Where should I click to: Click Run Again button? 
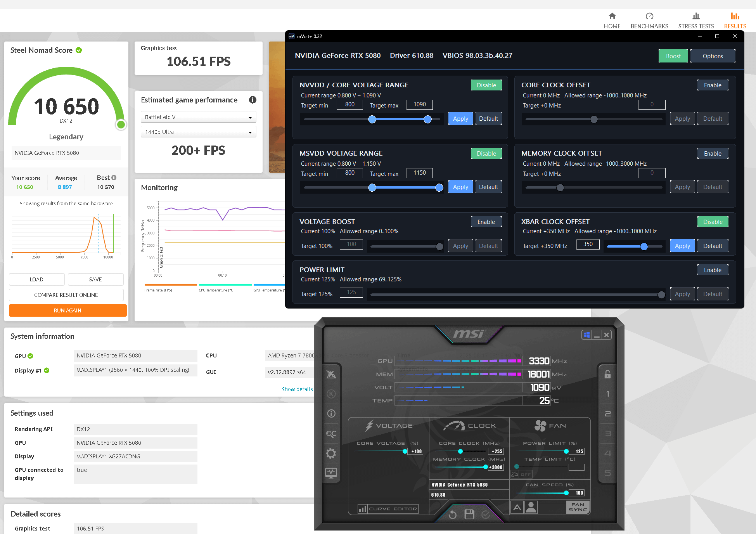coord(67,310)
